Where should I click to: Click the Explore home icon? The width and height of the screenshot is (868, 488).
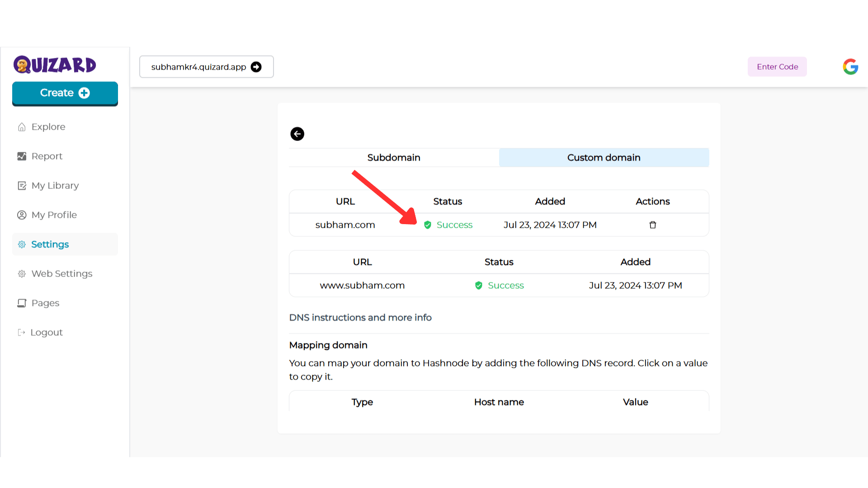coord(22,127)
